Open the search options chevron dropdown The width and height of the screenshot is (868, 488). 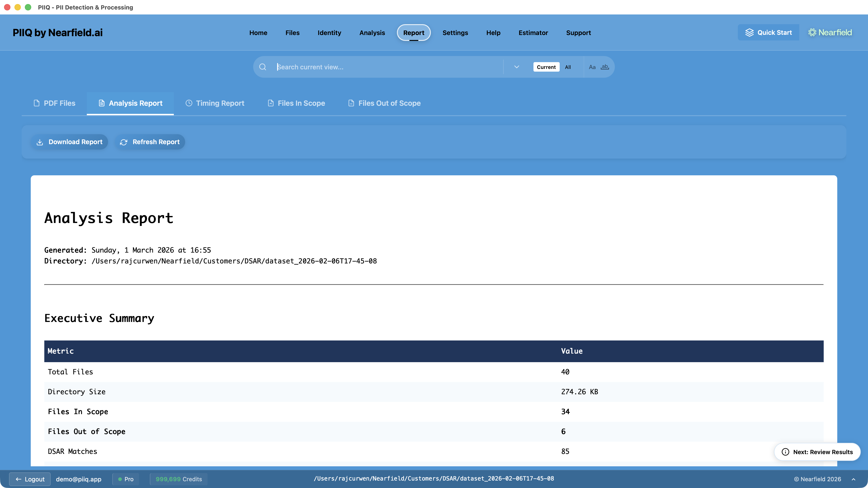[516, 67]
